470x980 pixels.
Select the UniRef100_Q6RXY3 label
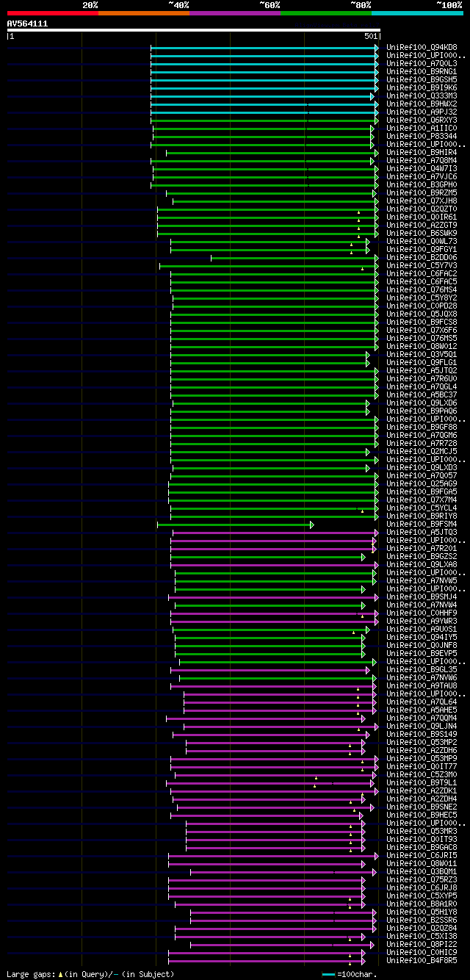422,120
